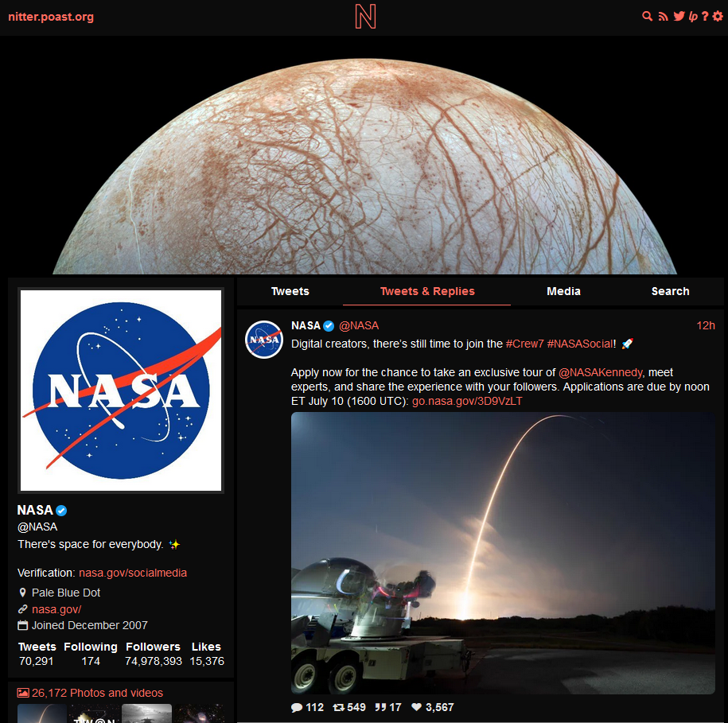Open the nasa.gov/socialmedia verification link
This screenshot has height=723, width=728.
coord(133,573)
